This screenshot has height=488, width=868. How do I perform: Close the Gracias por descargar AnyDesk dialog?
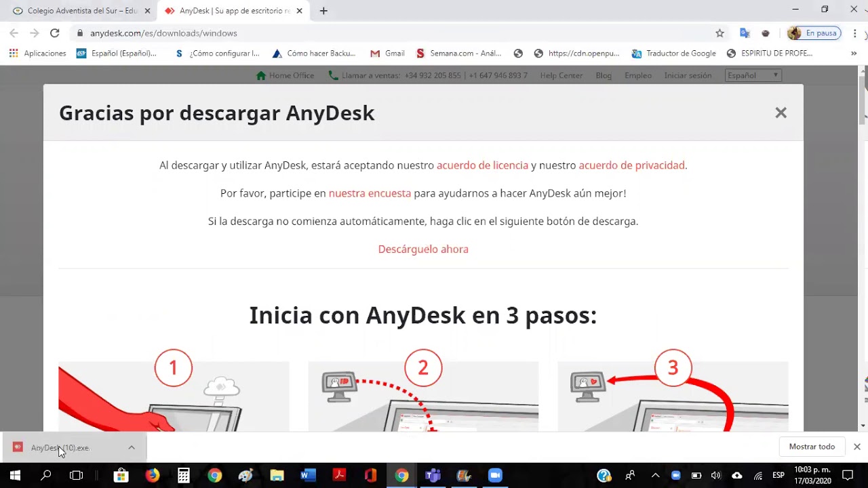(781, 113)
